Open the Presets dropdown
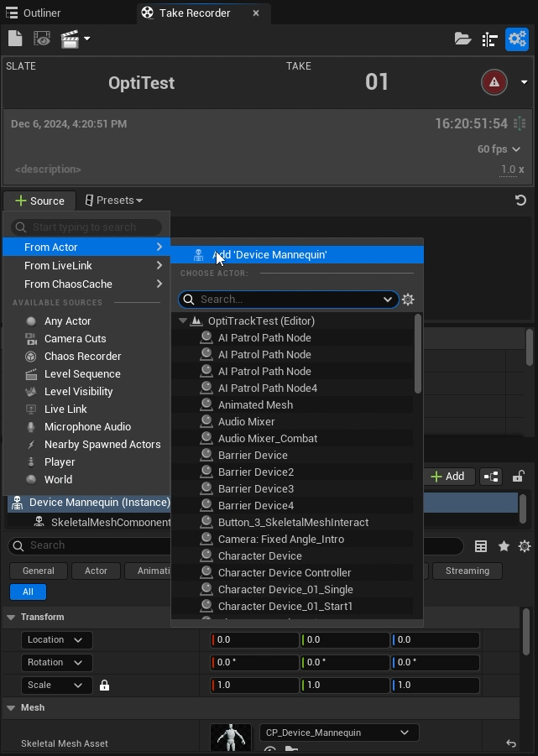Image resolution: width=538 pixels, height=756 pixels. point(114,201)
